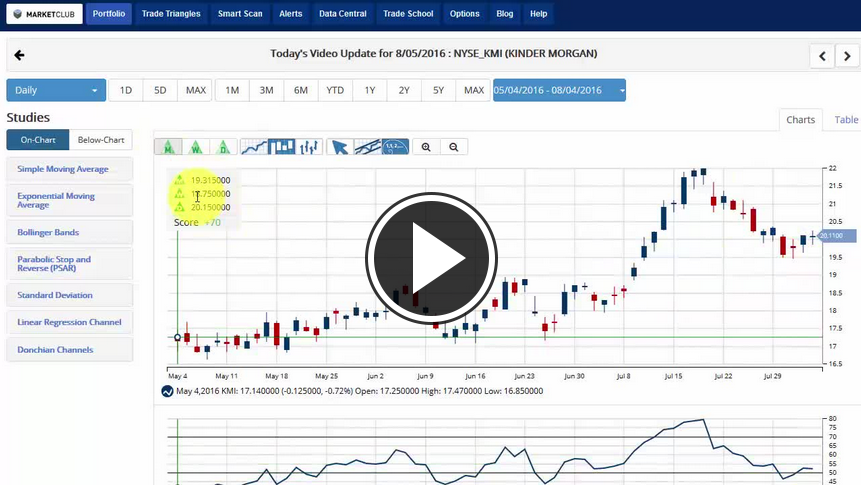Open the Trade Triangles menu

(x=171, y=14)
